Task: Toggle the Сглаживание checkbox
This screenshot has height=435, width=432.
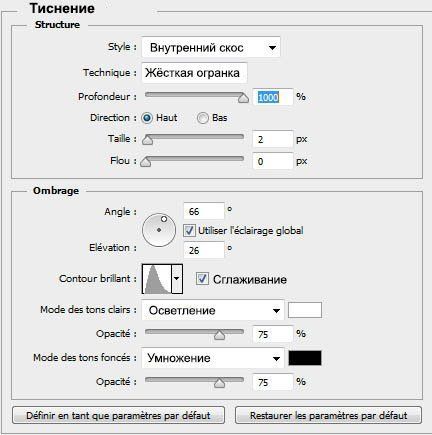Action: (x=202, y=279)
